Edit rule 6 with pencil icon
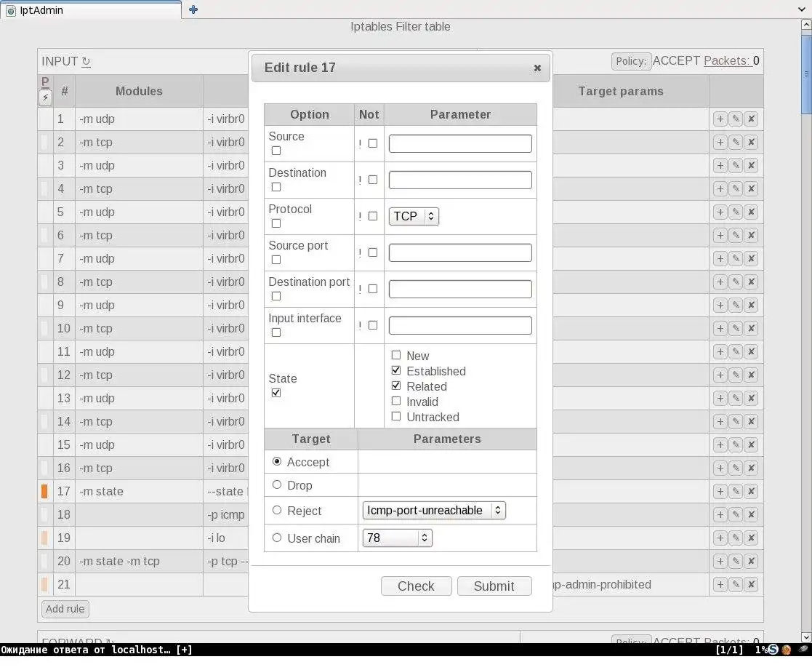The width and height of the screenshot is (812, 670). click(736, 235)
